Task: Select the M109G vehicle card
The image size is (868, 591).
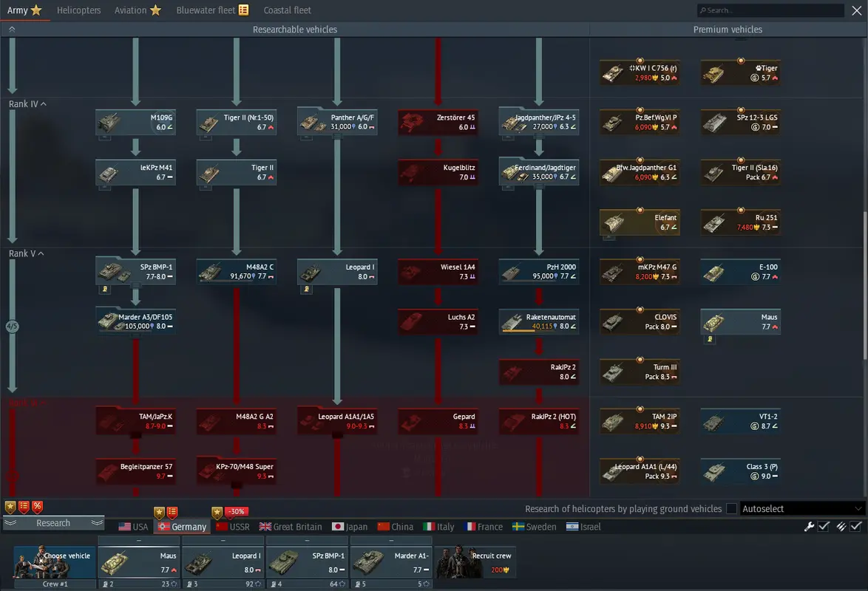Action: click(135, 122)
